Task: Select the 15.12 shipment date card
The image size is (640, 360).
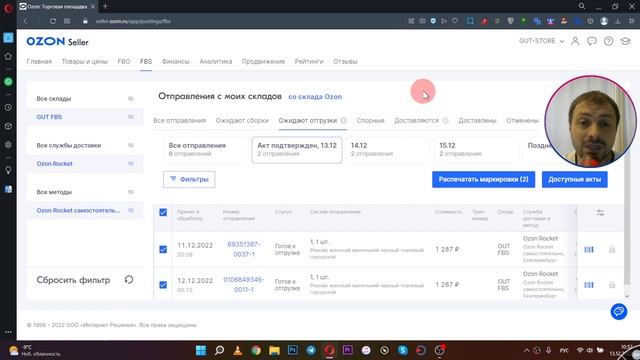Action: pos(476,150)
